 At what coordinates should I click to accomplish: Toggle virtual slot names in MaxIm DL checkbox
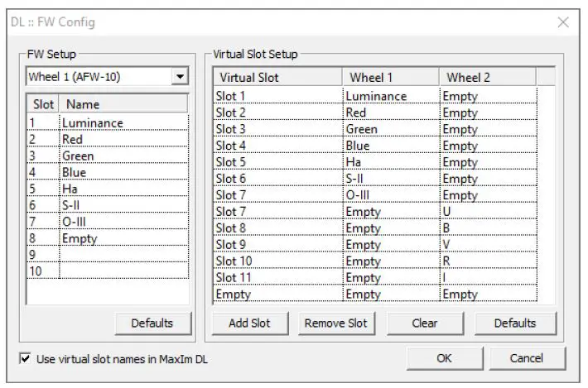[26, 359]
